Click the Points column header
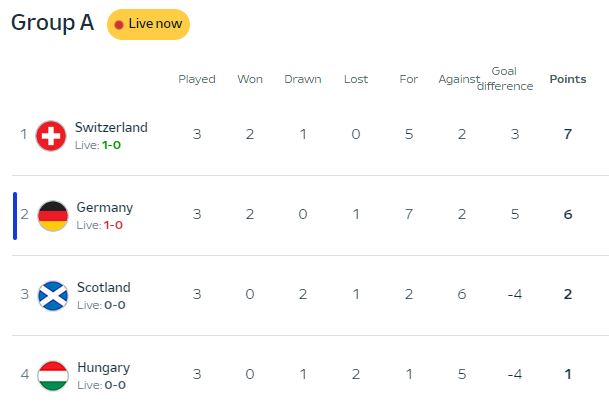The width and height of the screenshot is (609, 405). tap(568, 79)
